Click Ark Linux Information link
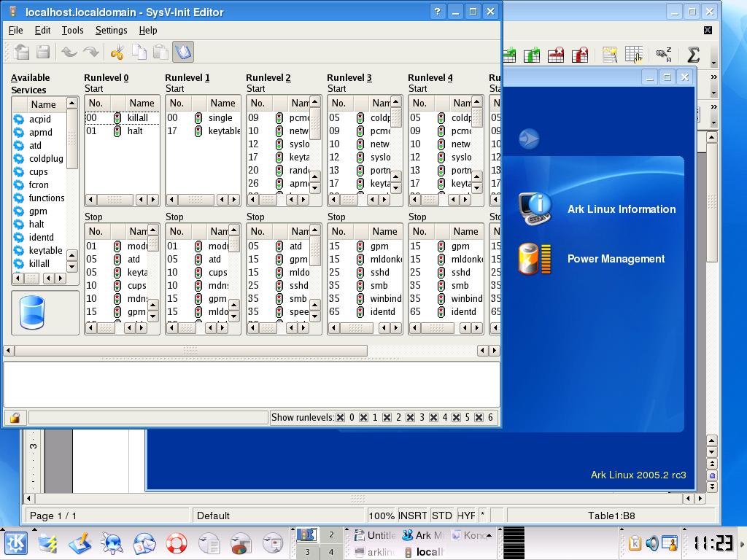 (622, 209)
